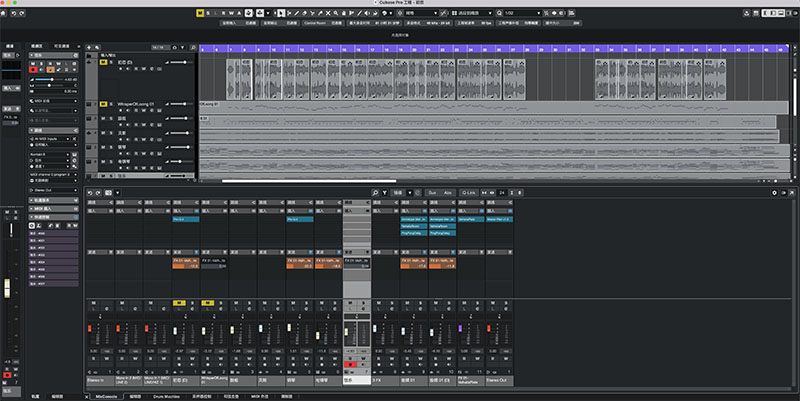Click the ValhallaPlate insert slot on FX 01 channel

coord(470,219)
